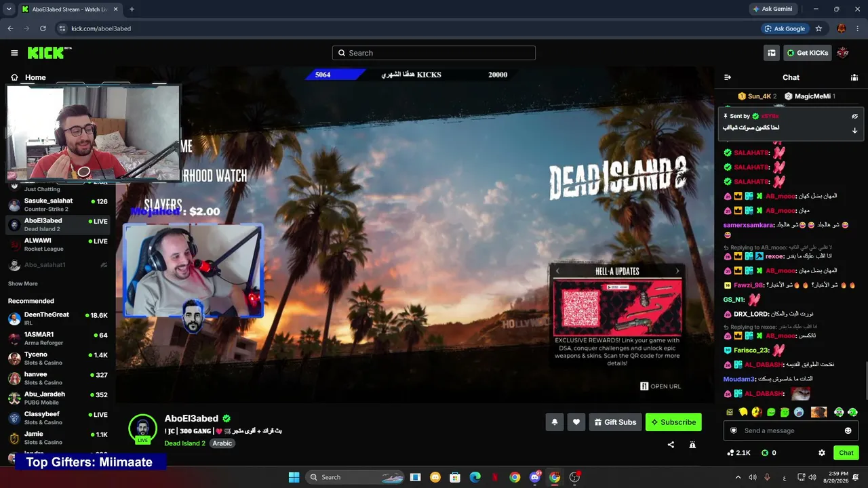868x488 pixels.
Task: Go to next HELL-A UPDATES slide
Action: (x=677, y=271)
